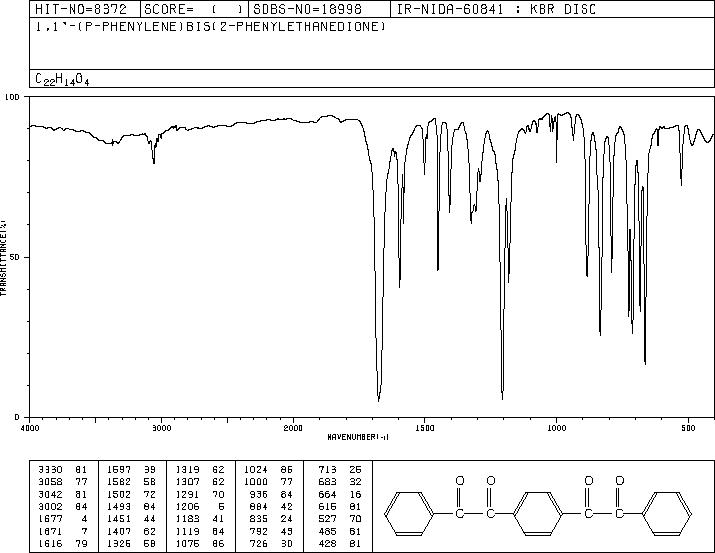The image size is (715, 553).
Task: Click the TRANSMITTANCE(%) y-axis label
Action: tap(4, 258)
